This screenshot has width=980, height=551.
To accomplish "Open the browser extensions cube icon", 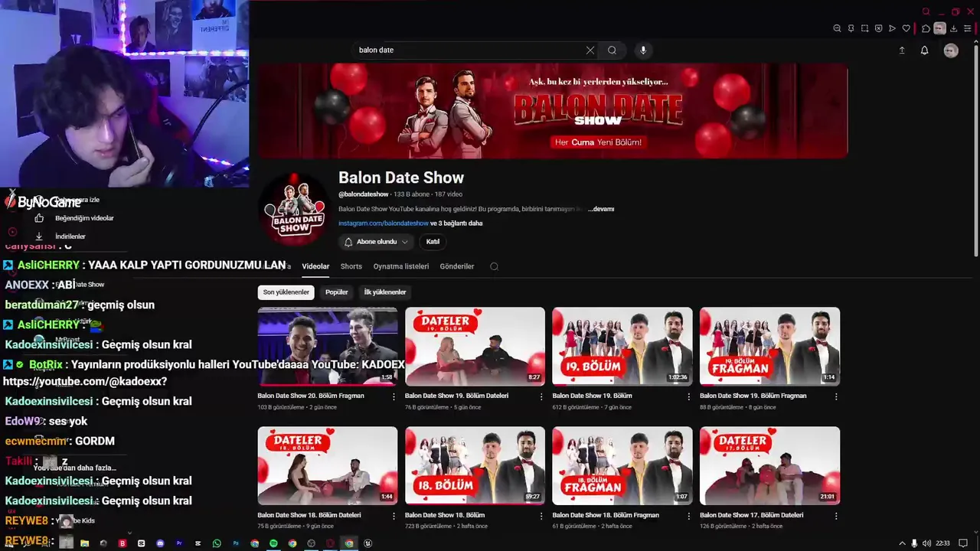I will (926, 28).
